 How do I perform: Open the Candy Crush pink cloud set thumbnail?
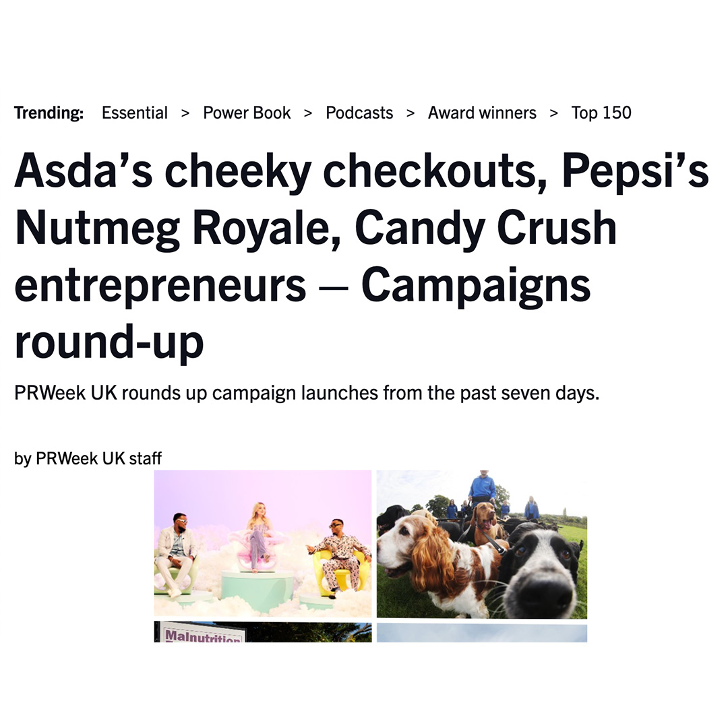[262, 543]
